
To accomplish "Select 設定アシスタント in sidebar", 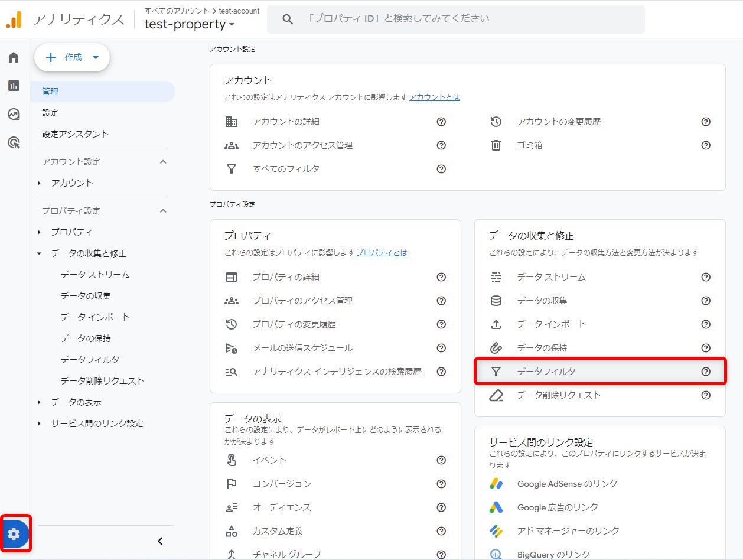I will [75, 134].
